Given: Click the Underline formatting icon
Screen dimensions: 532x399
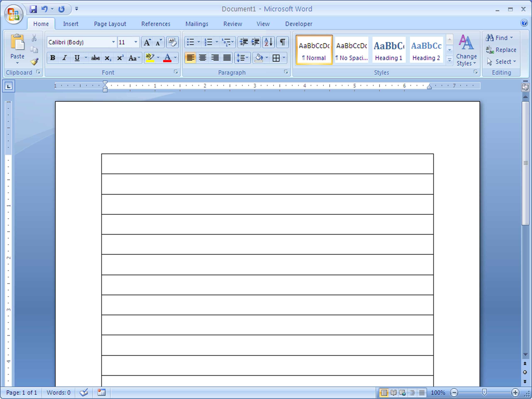Looking at the screenshot, I should coord(77,57).
